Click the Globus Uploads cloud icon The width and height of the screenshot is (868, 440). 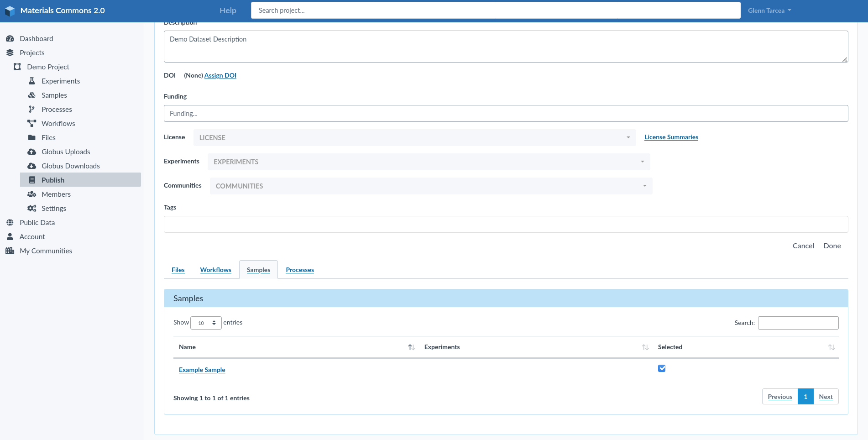click(32, 152)
